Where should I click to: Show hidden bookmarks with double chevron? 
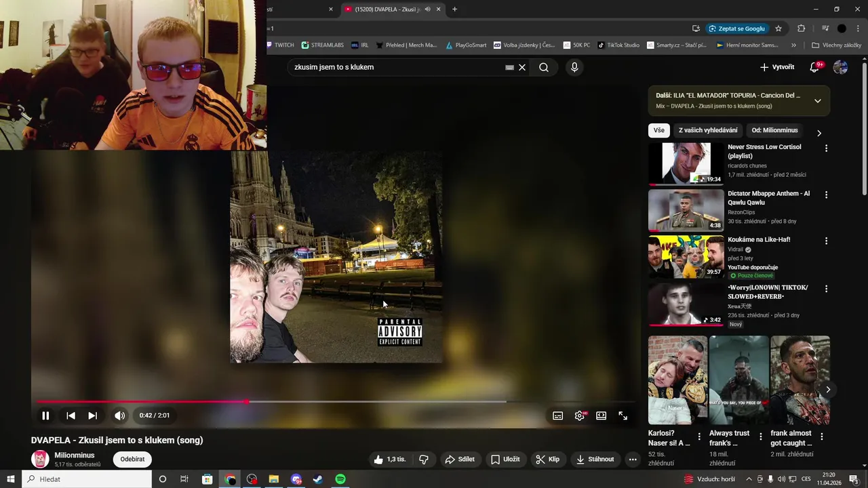click(x=793, y=45)
